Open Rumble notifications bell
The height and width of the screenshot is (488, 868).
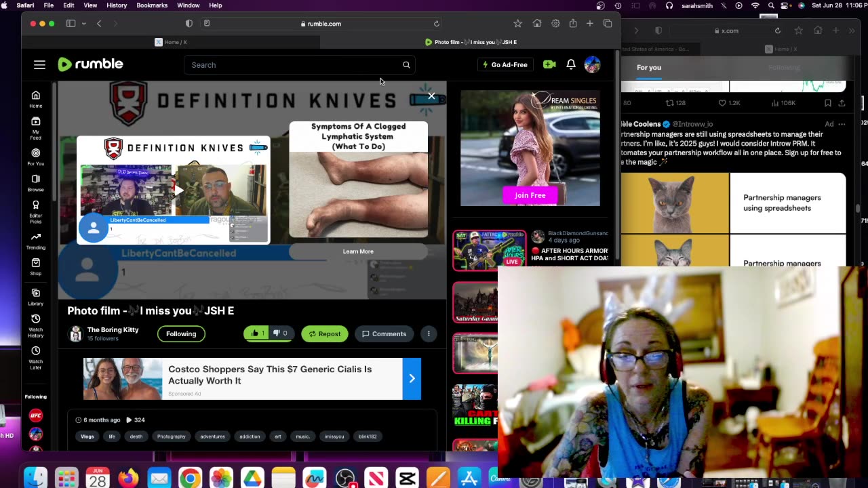tap(571, 64)
